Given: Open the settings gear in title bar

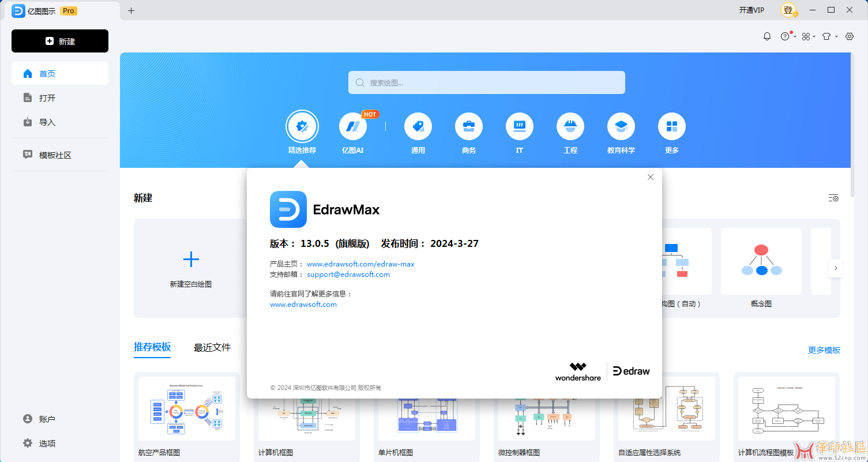Looking at the screenshot, I should 849,36.
